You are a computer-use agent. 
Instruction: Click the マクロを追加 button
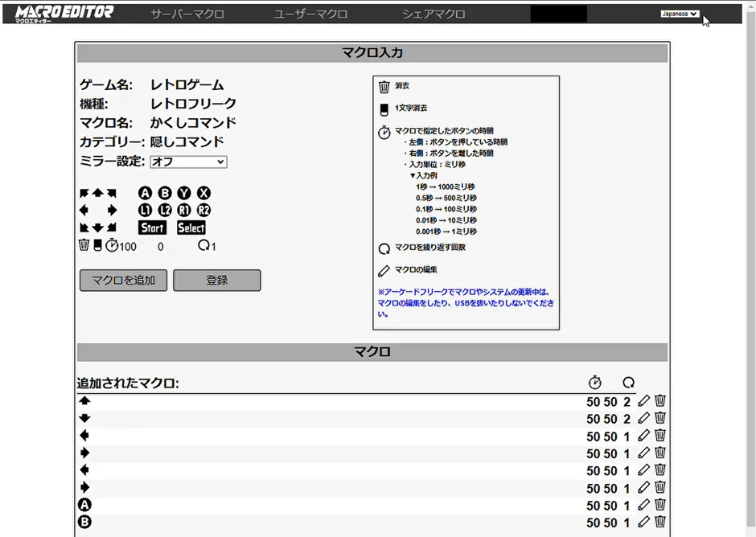coord(122,281)
